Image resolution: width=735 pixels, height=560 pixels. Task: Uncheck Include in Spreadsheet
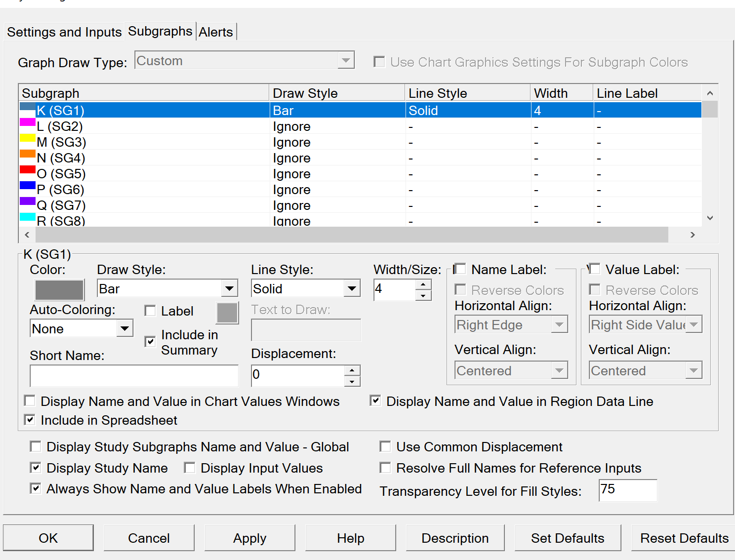coord(30,420)
